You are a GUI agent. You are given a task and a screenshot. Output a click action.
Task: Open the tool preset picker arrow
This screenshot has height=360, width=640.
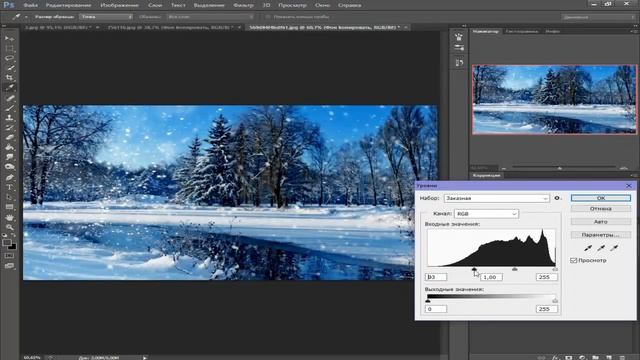26,17
